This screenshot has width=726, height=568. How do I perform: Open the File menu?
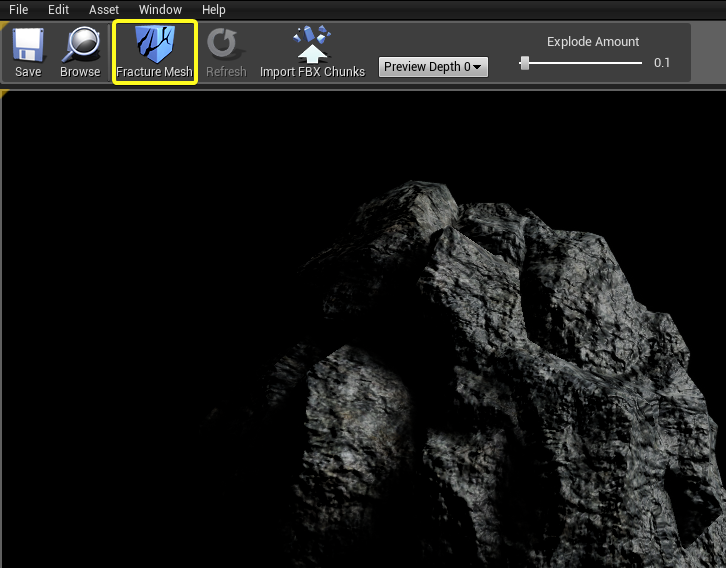[x=19, y=9]
